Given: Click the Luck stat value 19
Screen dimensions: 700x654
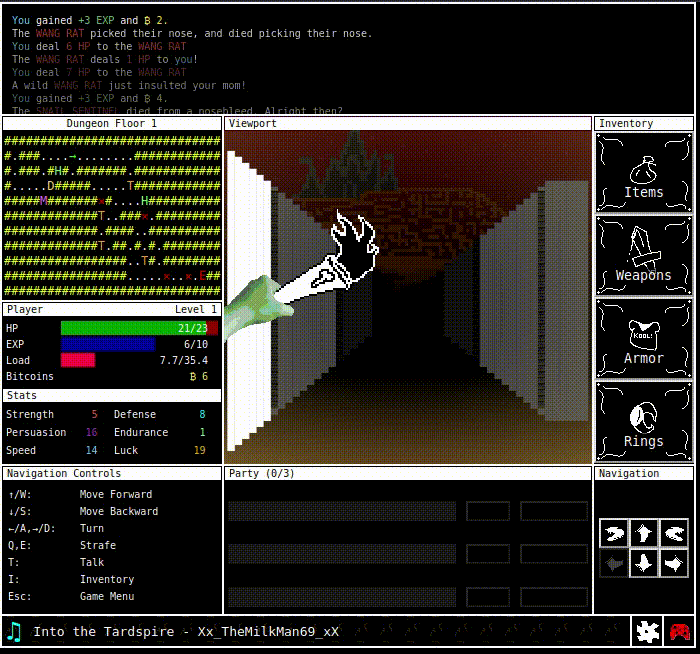Looking at the screenshot, I should click(x=200, y=450).
